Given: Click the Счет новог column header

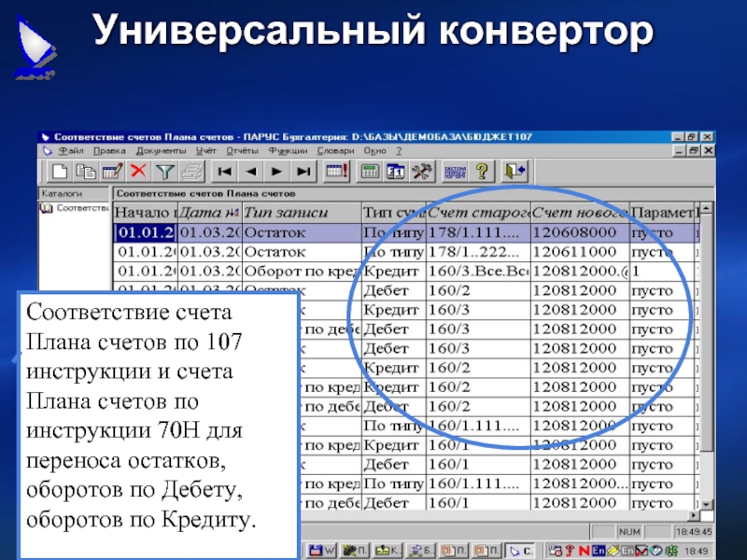Looking at the screenshot, I should pyautogui.click(x=580, y=213).
